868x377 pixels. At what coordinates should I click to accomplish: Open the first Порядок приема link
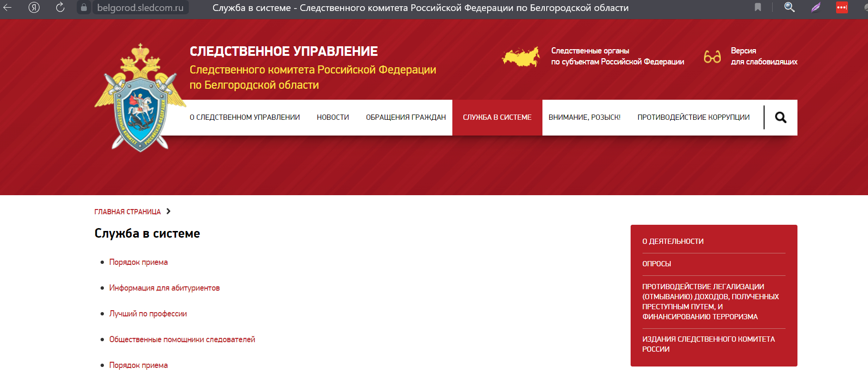(x=138, y=262)
